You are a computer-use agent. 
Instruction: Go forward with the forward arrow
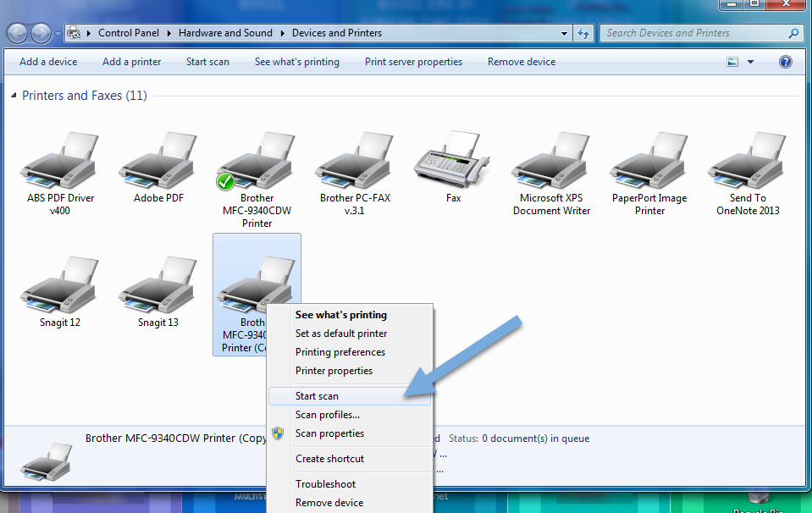[41, 34]
